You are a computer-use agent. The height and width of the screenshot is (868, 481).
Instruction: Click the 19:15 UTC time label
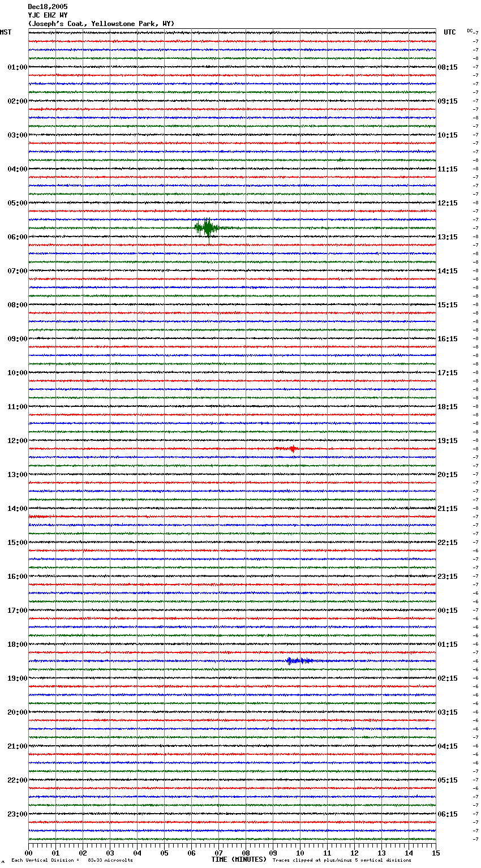[x=448, y=441]
